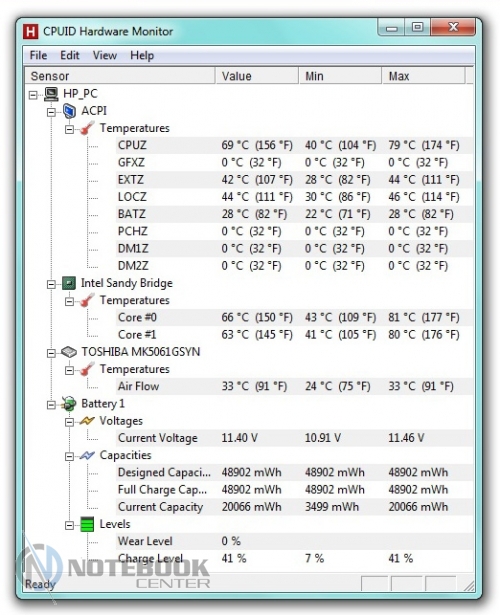Select the BATZ temperature row
500x615 pixels.
294,214
